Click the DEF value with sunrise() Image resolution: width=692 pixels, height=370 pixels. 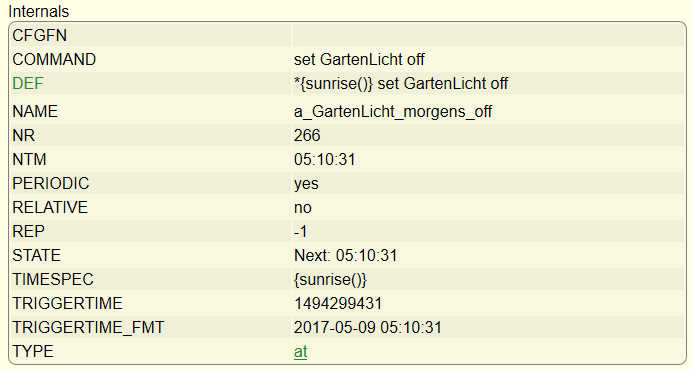pos(401,83)
